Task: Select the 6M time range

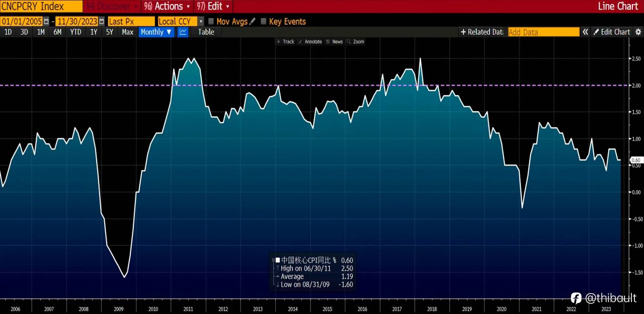Action: tap(57, 32)
